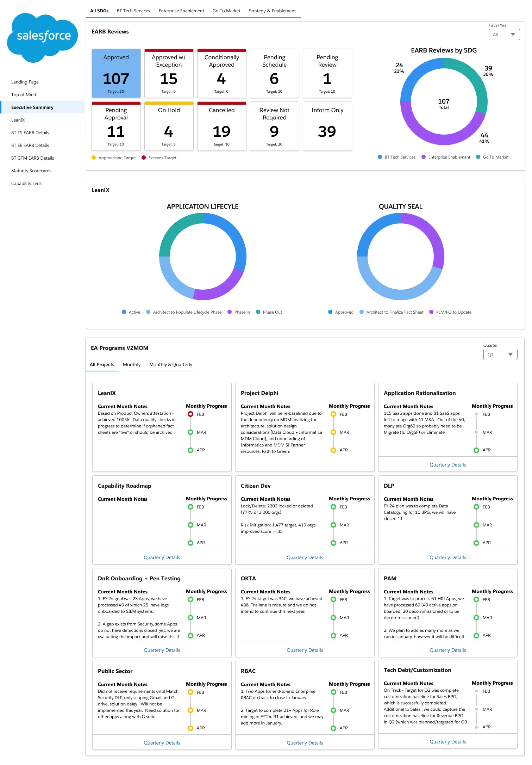Toggle Active lifecycle legend dot
This screenshot has width=532, height=765.
tap(124, 312)
